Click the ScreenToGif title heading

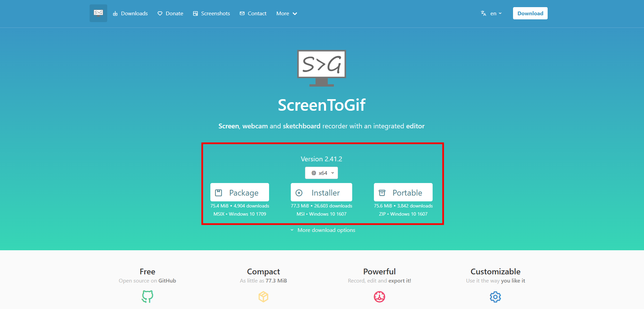[x=322, y=105]
